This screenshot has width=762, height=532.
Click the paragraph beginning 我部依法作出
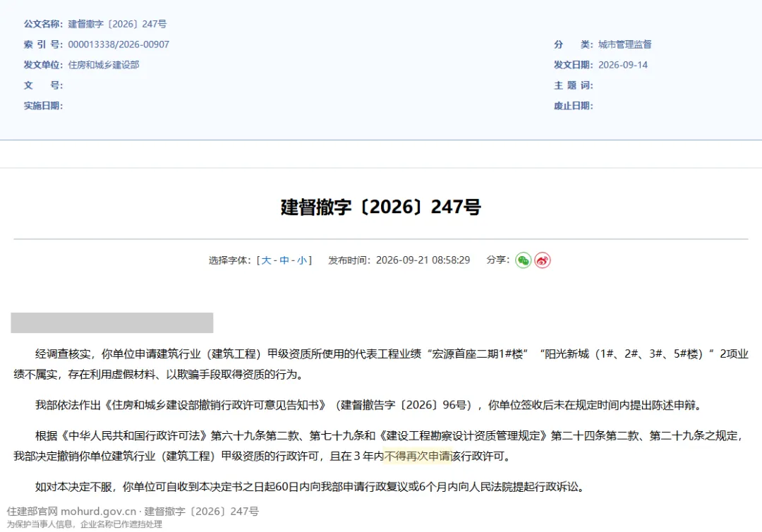click(x=369, y=405)
